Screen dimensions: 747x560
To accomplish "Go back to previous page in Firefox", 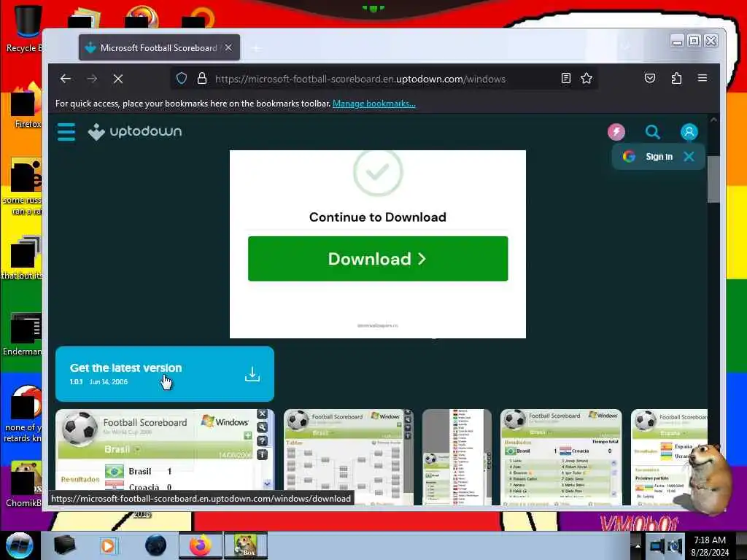I will 66,79.
